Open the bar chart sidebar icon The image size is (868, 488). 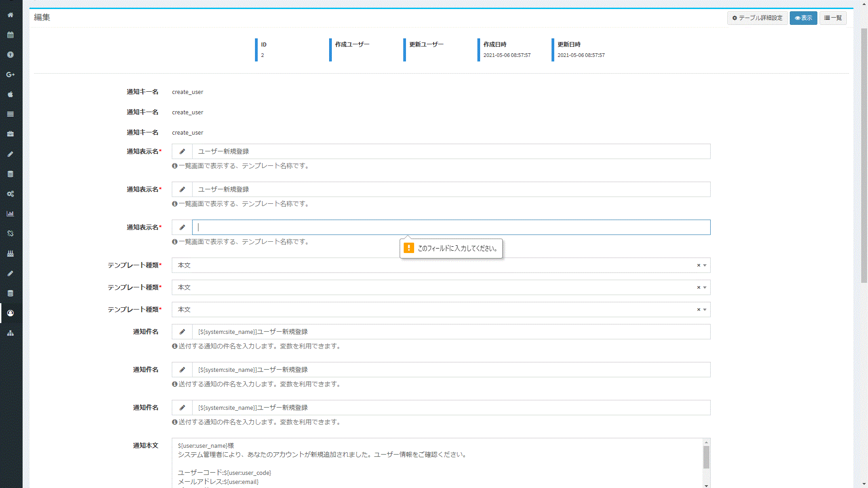(x=10, y=214)
